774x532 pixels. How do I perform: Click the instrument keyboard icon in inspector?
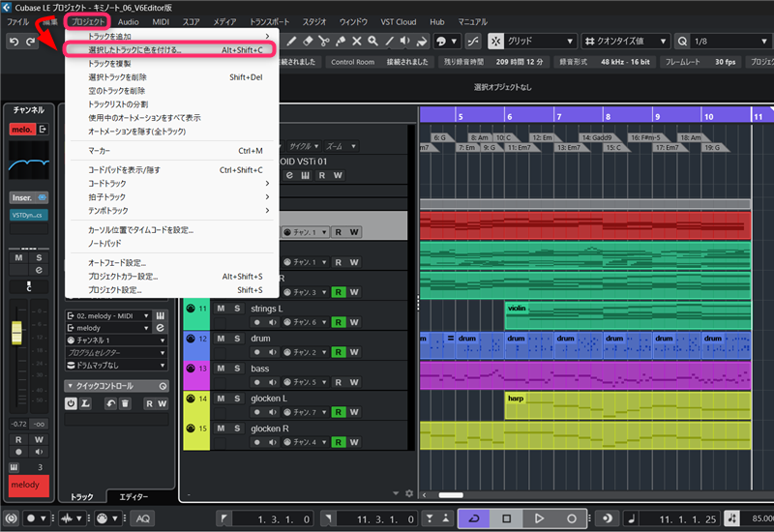(161, 316)
